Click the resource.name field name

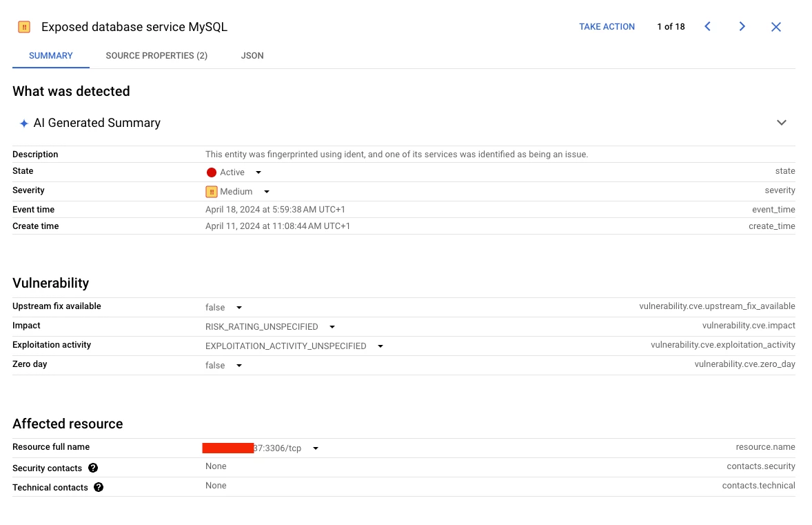[x=765, y=447]
